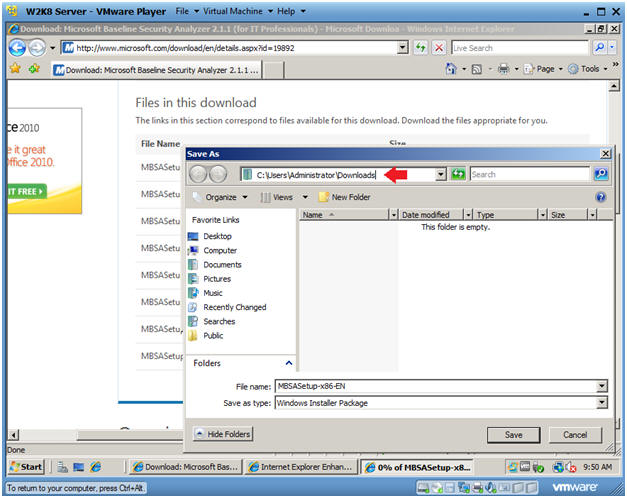
Task: Expand the IE address bar dropdown
Action: [x=403, y=48]
